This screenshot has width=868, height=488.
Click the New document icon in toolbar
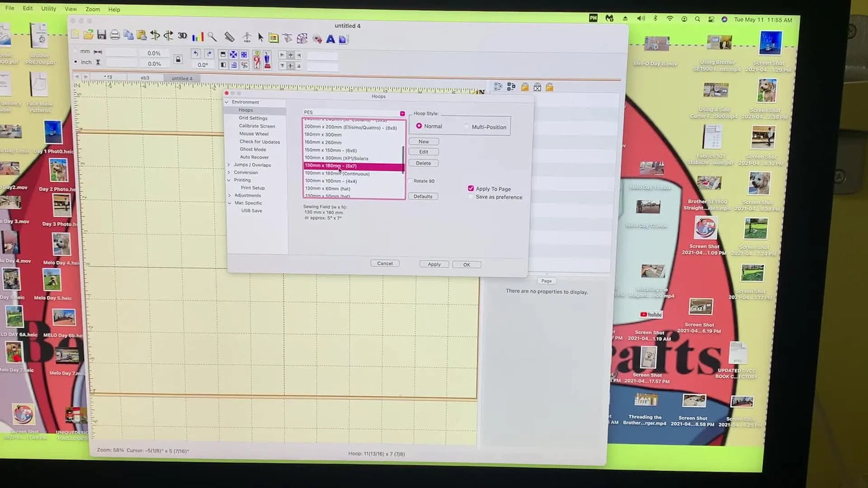[x=75, y=34]
